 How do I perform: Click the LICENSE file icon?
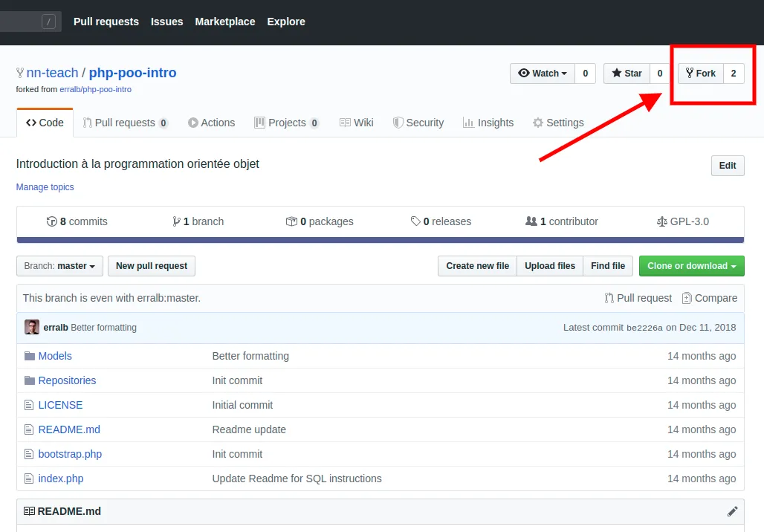(x=30, y=405)
